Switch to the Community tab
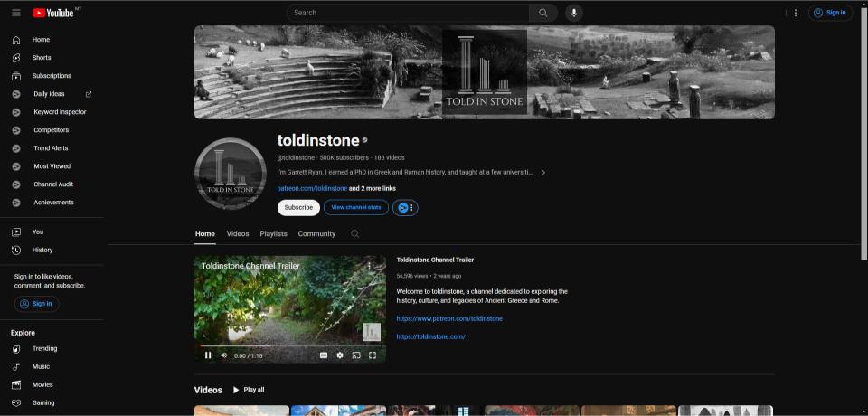Image resolution: width=868 pixels, height=416 pixels. pyautogui.click(x=316, y=233)
